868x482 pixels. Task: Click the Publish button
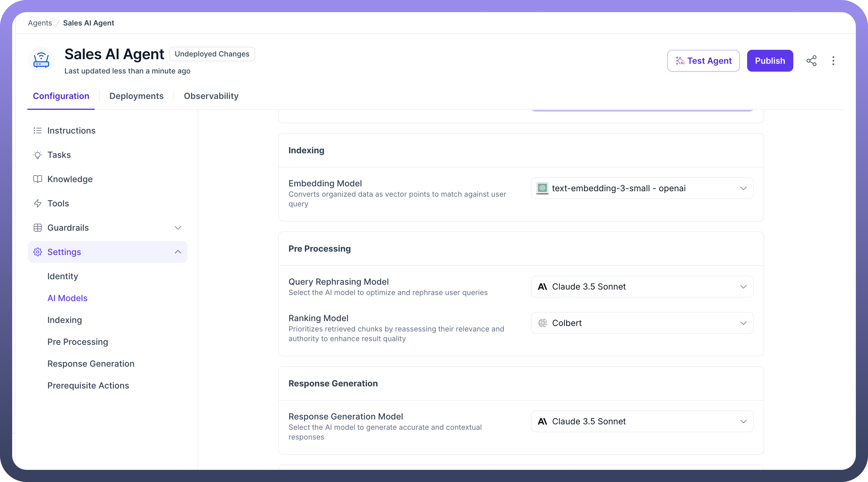tap(770, 61)
